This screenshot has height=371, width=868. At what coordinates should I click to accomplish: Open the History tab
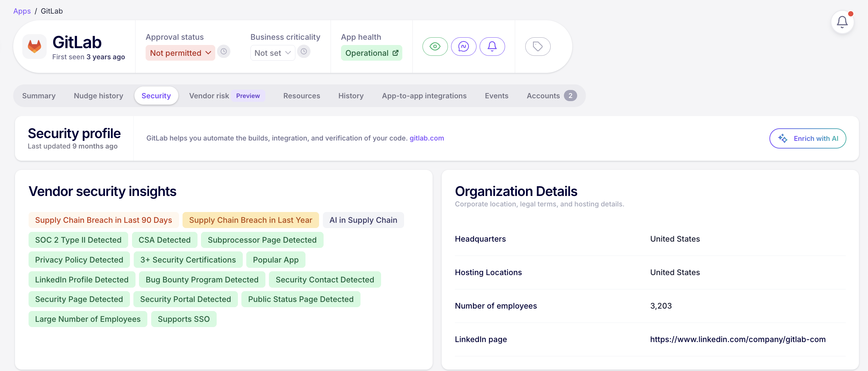click(x=351, y=96)
